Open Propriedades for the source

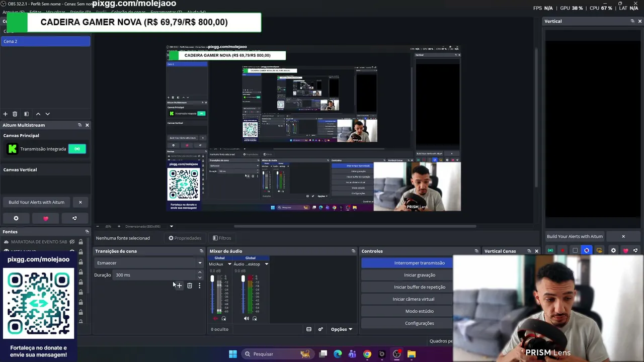pyautogui.click(x=185, y=238)
